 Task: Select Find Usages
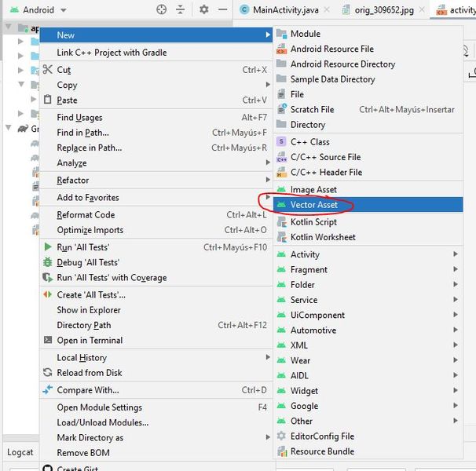(156, 117)
